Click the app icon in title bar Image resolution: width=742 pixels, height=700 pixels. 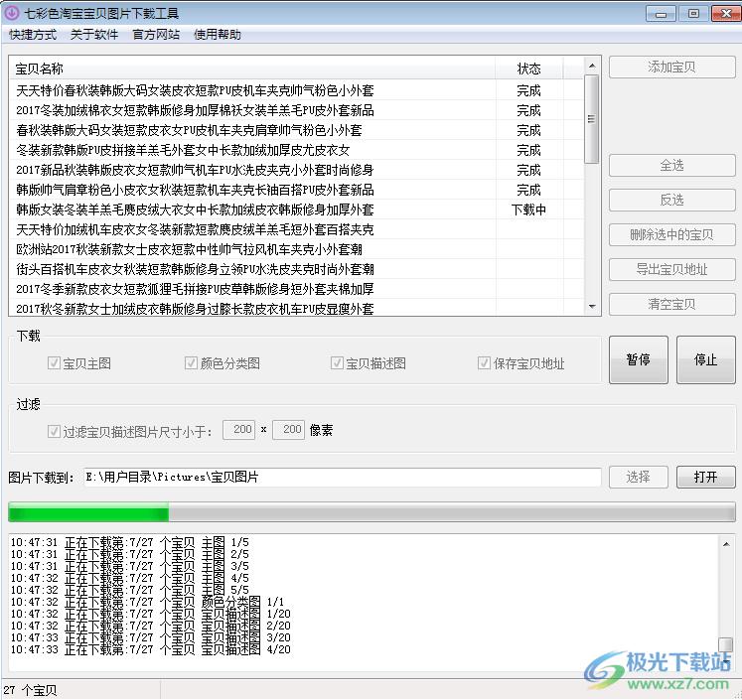pyautogui.click(x=12, y=13)
